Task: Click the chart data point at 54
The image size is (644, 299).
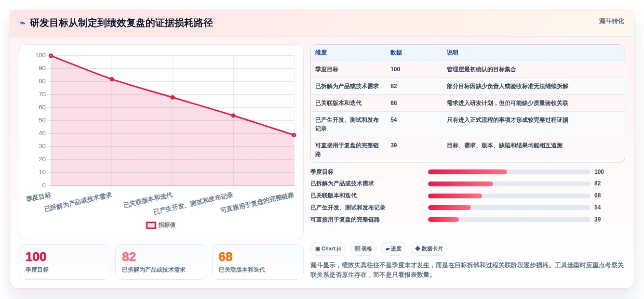Action: [233, 116]
